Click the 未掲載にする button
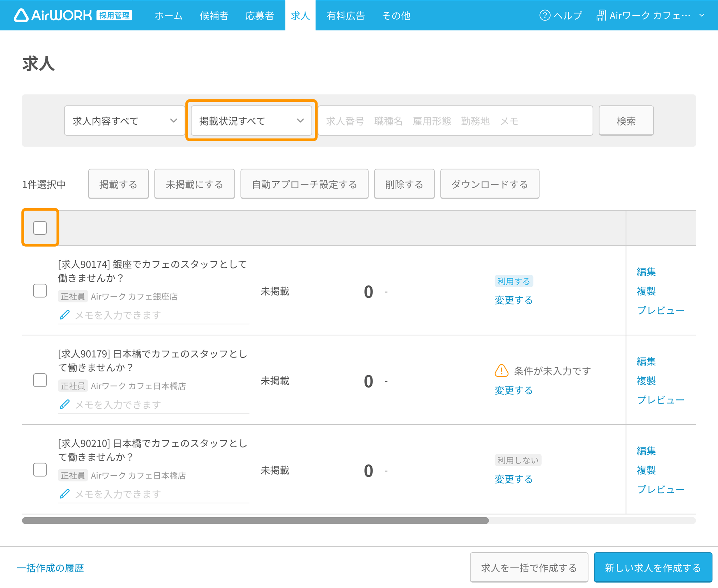 [195, 184]
